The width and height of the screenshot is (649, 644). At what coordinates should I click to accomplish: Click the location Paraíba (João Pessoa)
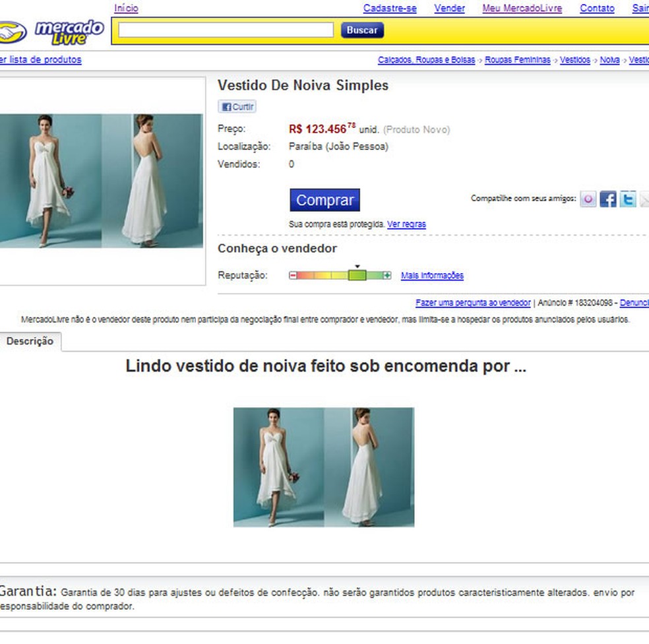pos(338,146)
